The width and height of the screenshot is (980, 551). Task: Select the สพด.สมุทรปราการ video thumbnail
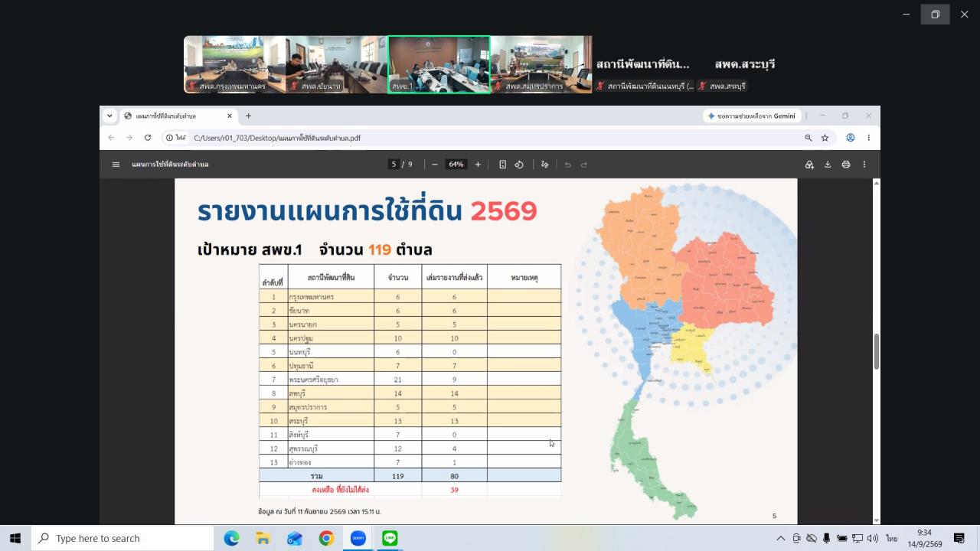(541, 64)
